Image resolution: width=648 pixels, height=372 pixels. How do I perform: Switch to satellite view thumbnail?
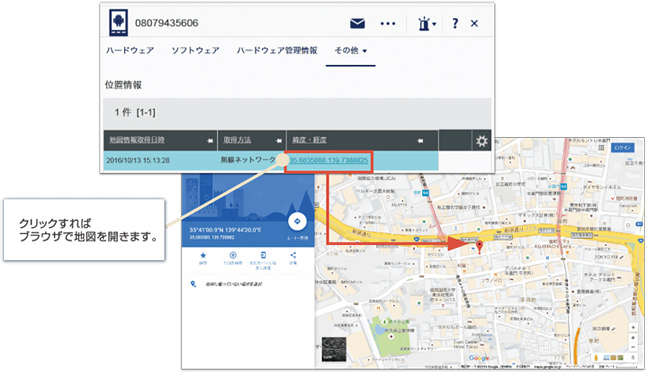coord(334,350)
